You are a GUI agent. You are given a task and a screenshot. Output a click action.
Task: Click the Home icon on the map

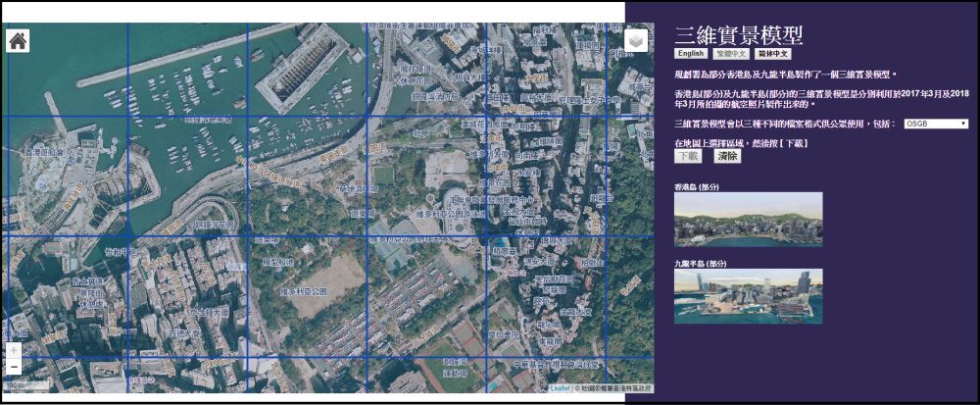[19, 40]
